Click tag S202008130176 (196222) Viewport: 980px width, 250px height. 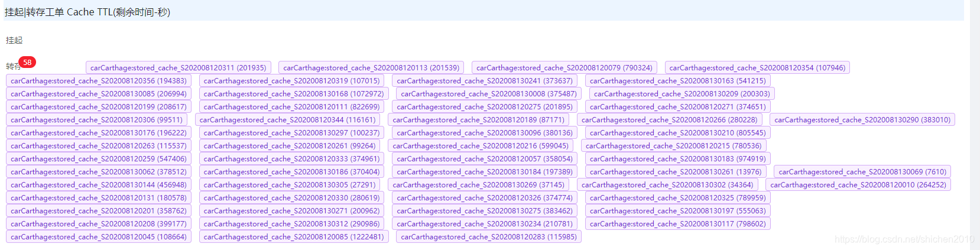tap(99, 133)
